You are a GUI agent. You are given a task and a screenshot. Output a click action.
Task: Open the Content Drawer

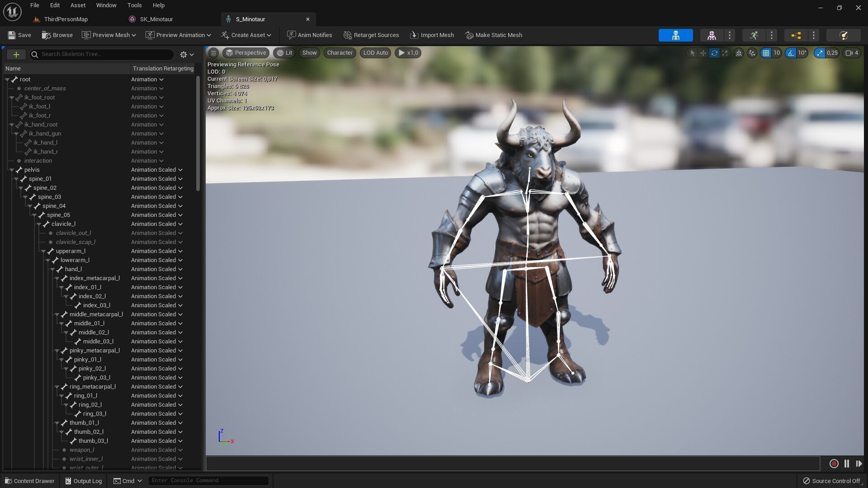pyautogui.click(x=30, y=481)
